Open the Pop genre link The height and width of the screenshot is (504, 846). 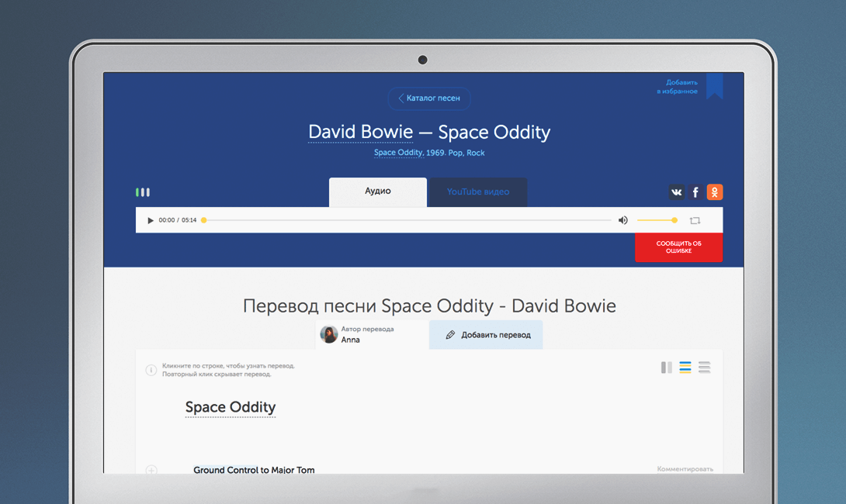[456, 153]
